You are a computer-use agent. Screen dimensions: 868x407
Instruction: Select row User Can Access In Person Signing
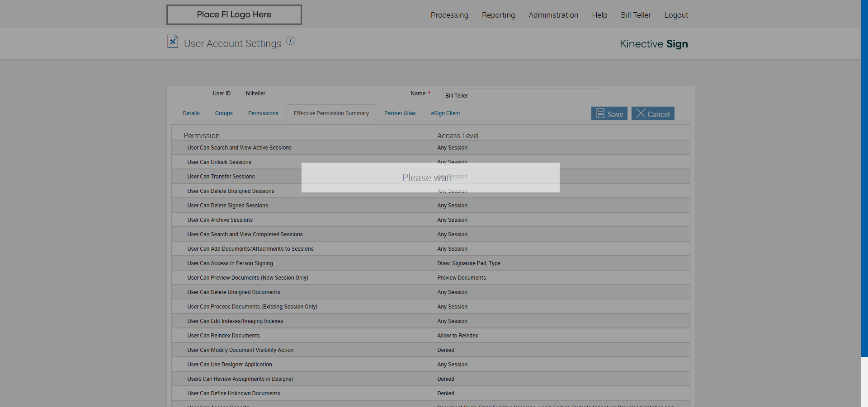(x=431, y=263)
